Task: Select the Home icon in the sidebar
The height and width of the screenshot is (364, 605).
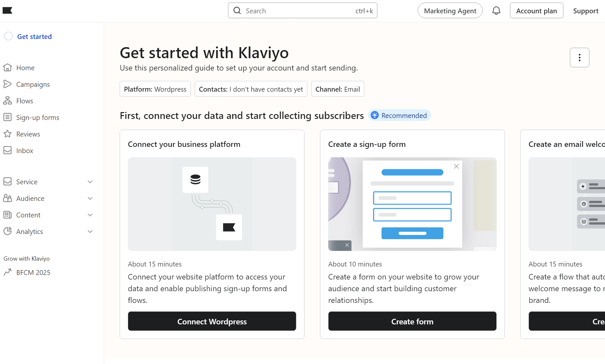Action: [x=8, y=68]
